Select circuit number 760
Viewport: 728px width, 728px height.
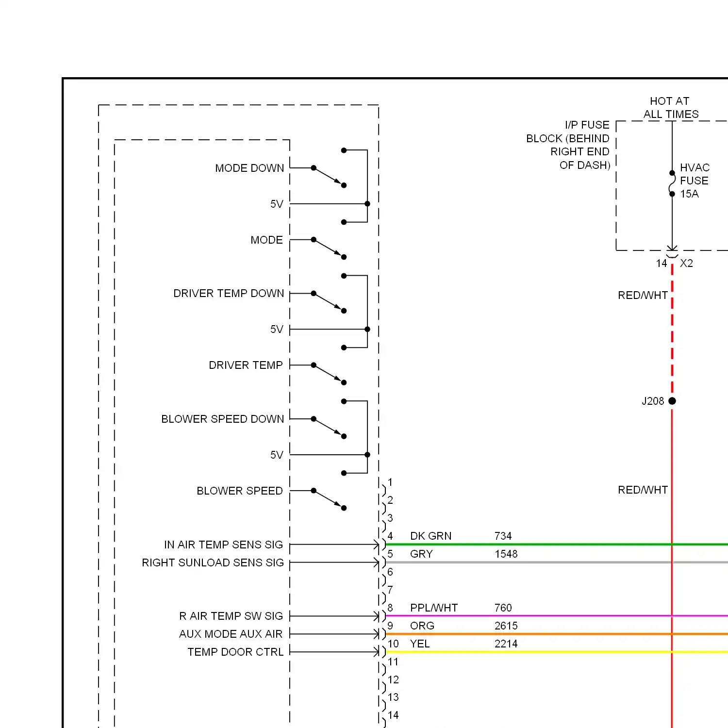(x=503, y=608)
